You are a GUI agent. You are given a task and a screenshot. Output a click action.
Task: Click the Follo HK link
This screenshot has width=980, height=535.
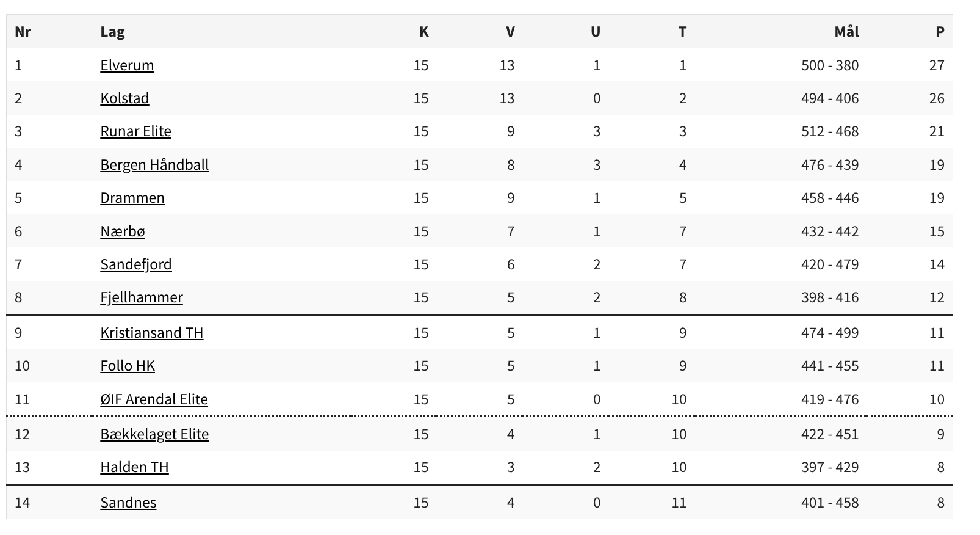point(128,366)
